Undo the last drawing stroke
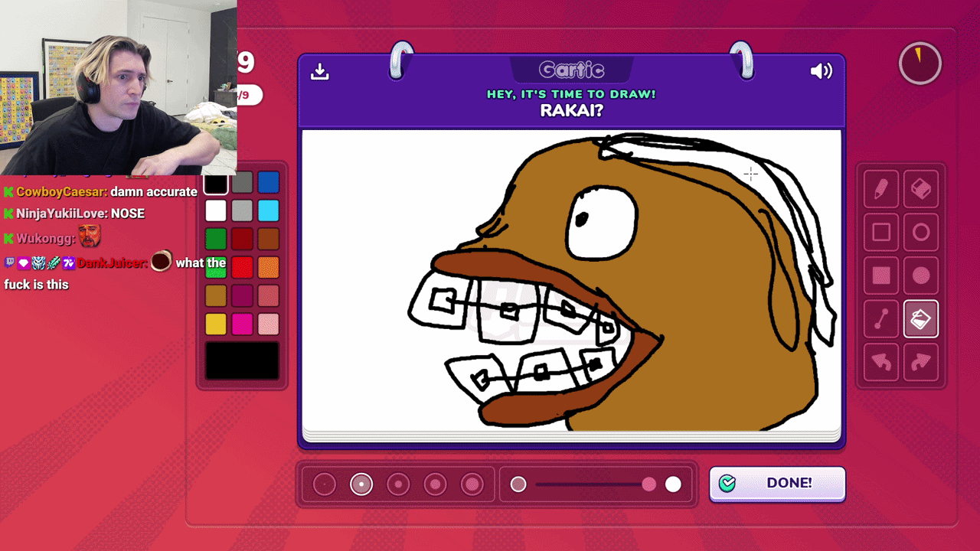This screenshot has height=551, width=980. pyautogui.click(x=881, y=361)
